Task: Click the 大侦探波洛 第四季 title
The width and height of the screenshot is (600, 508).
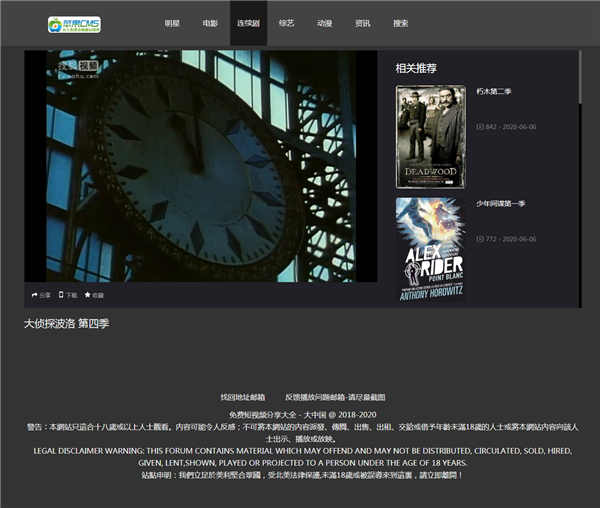Action: [66, 324]
